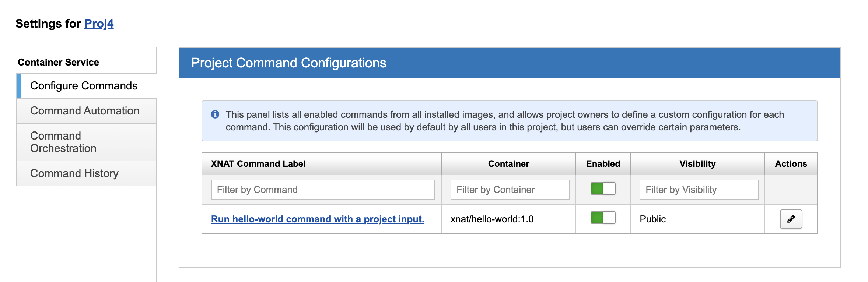Switch to Command Automation tab

click(x=85, y=111)
